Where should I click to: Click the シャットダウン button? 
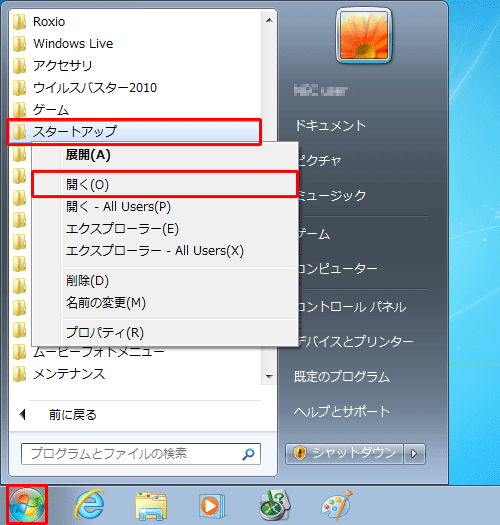click(x=344, y=454)
